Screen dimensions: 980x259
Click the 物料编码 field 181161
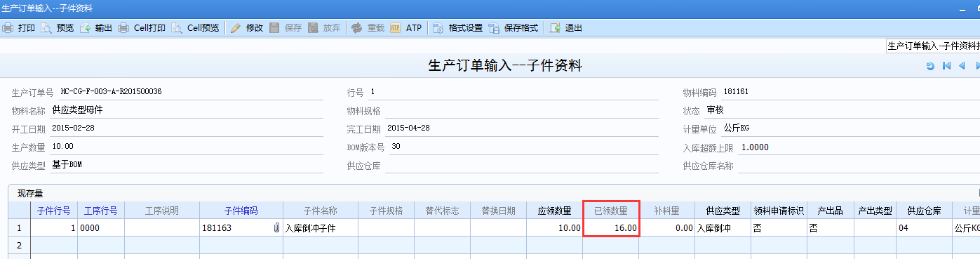click(851, 92)
